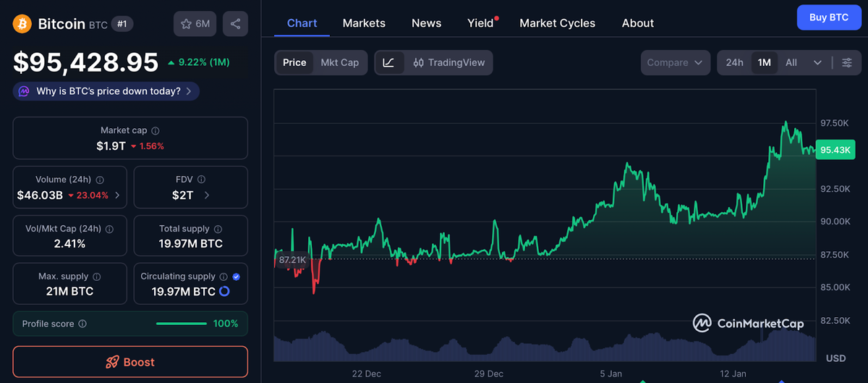Click the blue verified badge on Circulating supply

[x=237, y=277]
